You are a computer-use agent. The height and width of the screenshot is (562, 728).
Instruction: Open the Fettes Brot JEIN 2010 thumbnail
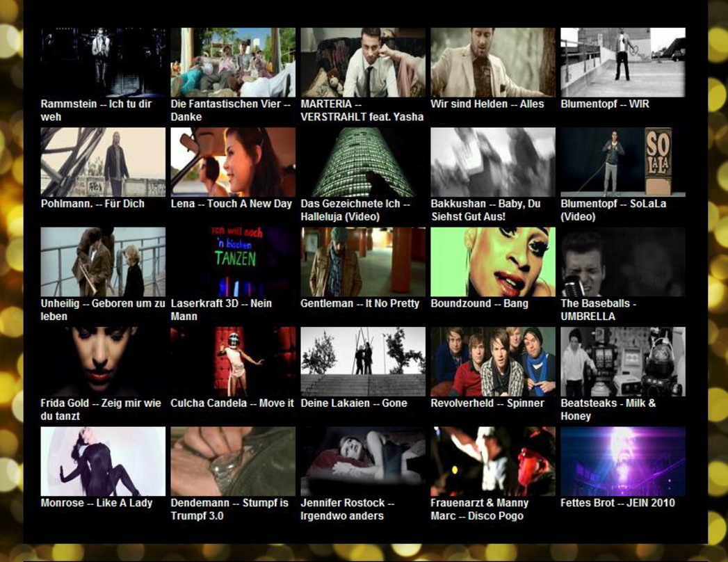pos(623,462)
